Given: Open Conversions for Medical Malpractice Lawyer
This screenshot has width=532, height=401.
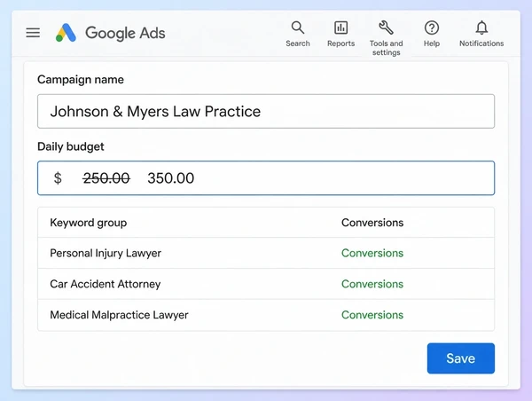Looking at the screenshot, I should click(372, 315).
